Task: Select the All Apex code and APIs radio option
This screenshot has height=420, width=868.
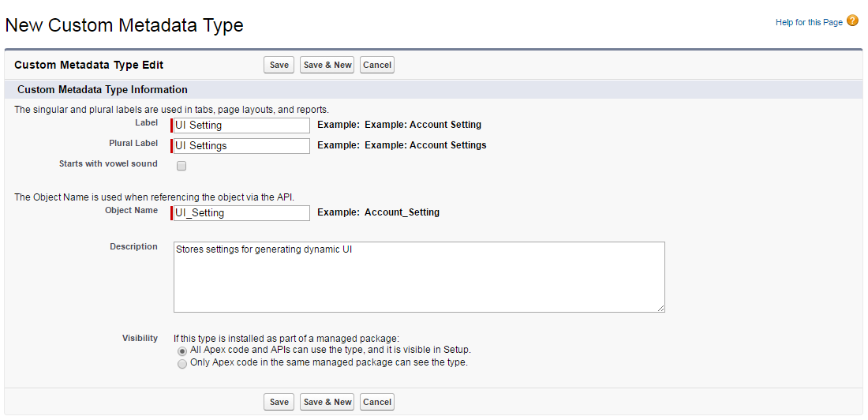Action: (x=182, y=350)
